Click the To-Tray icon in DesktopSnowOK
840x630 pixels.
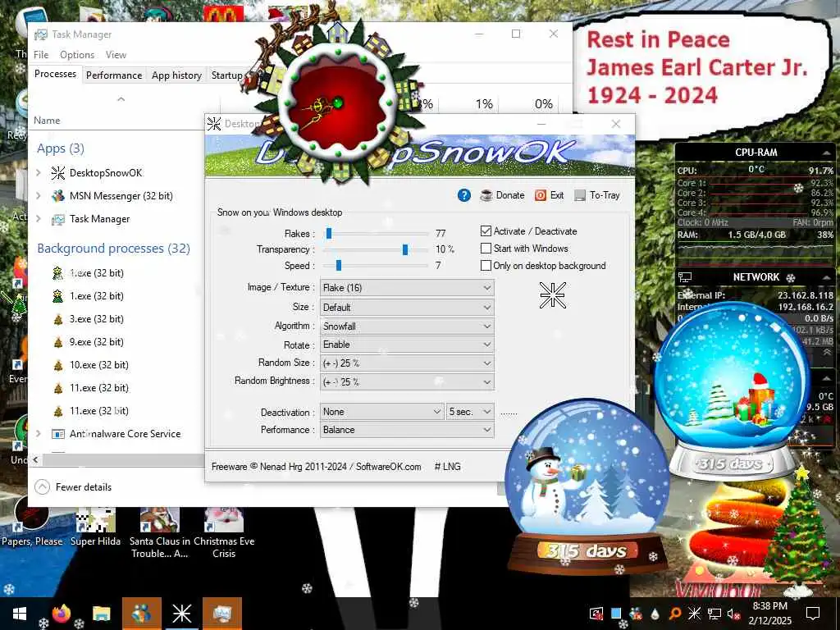tap(580, 195)
